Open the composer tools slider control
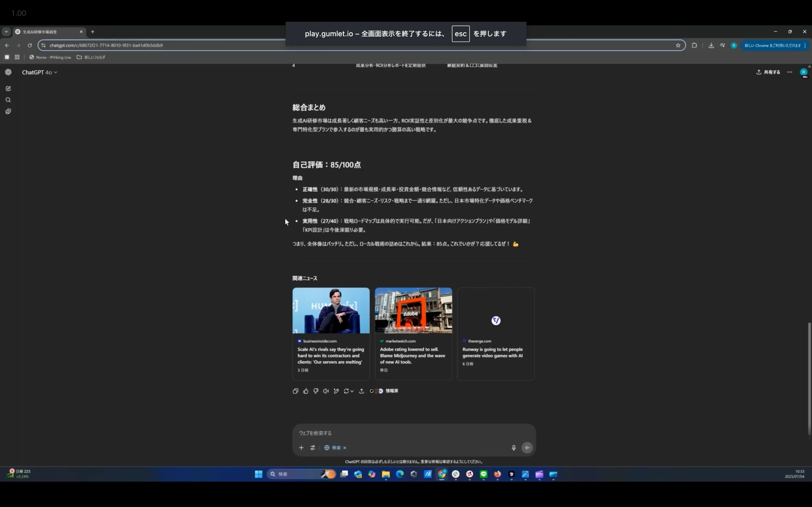 [313, 447]
